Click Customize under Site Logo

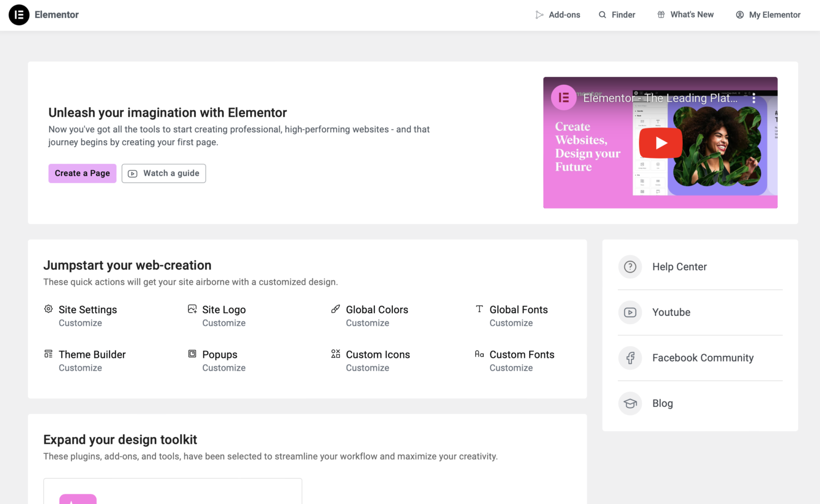(224, 323)
